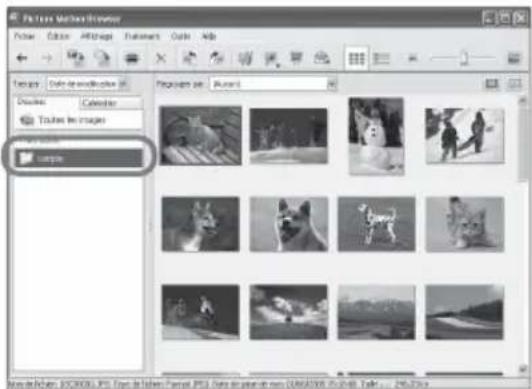Open the Affichage menu
The image size is (532, 389).
point(96,36)
